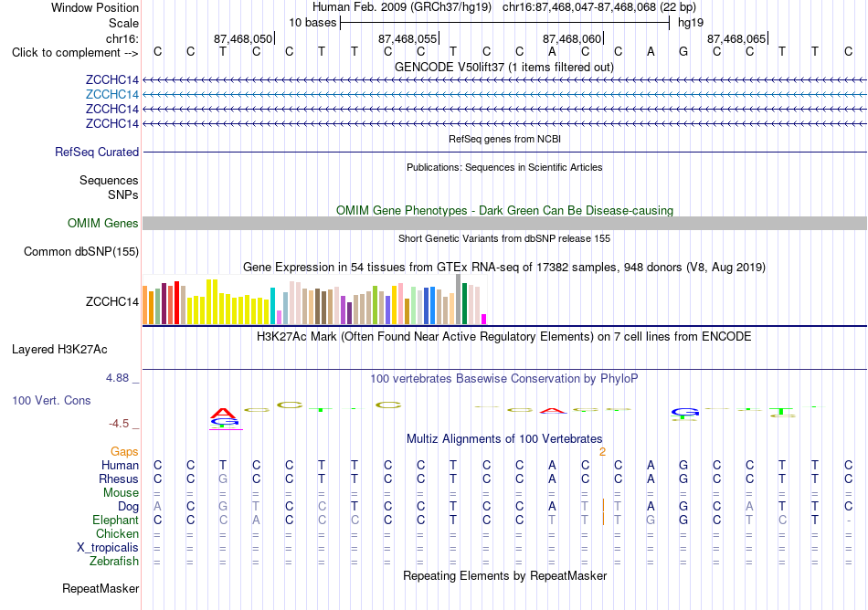868x610 pixels.
Task: Click position label 87,468,065
Action: click(x=736, y=39)
